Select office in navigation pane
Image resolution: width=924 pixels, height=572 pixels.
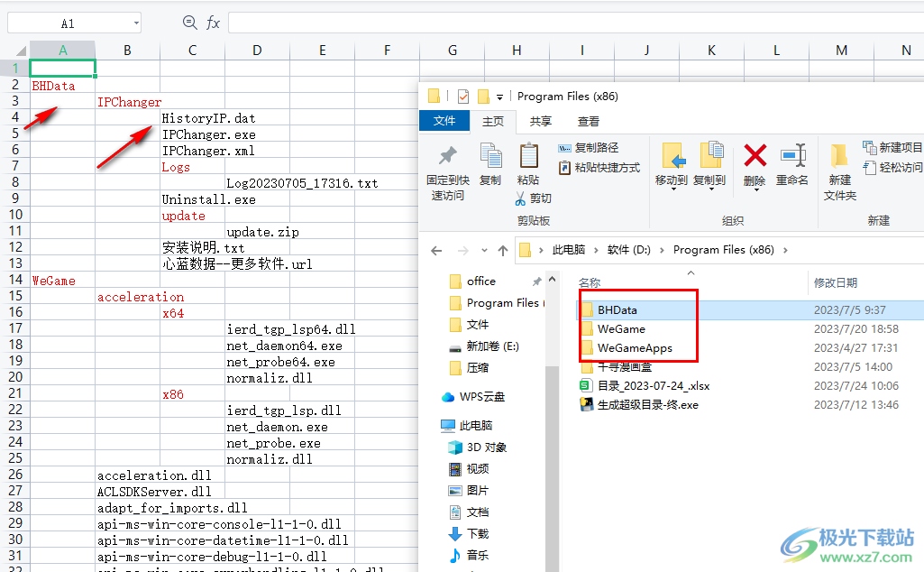[480, 281]
